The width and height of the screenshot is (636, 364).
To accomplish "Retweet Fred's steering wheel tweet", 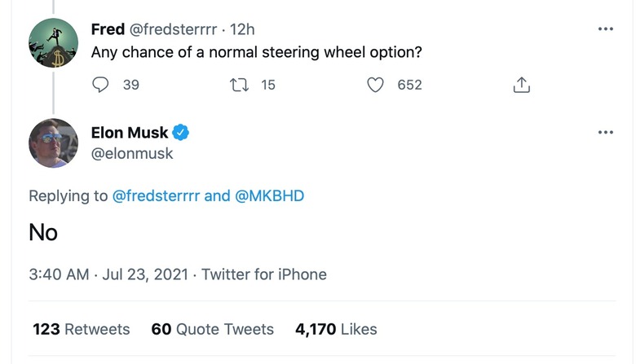I will (x=239, y=85).
